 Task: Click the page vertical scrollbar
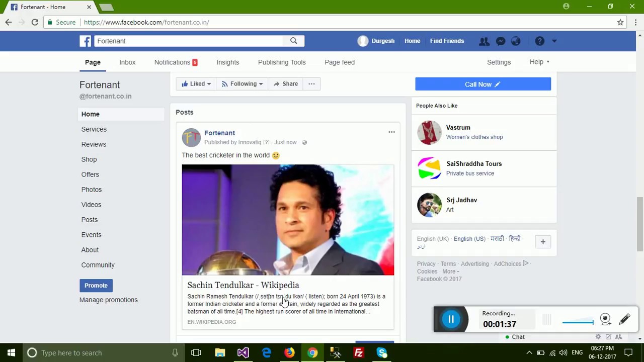(640, 224)
